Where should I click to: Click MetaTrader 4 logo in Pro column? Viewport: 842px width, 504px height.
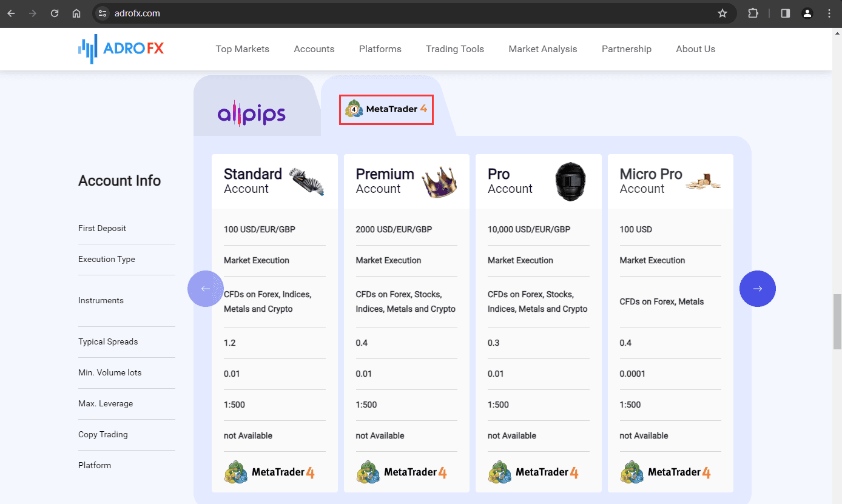[x=533, y=472]
